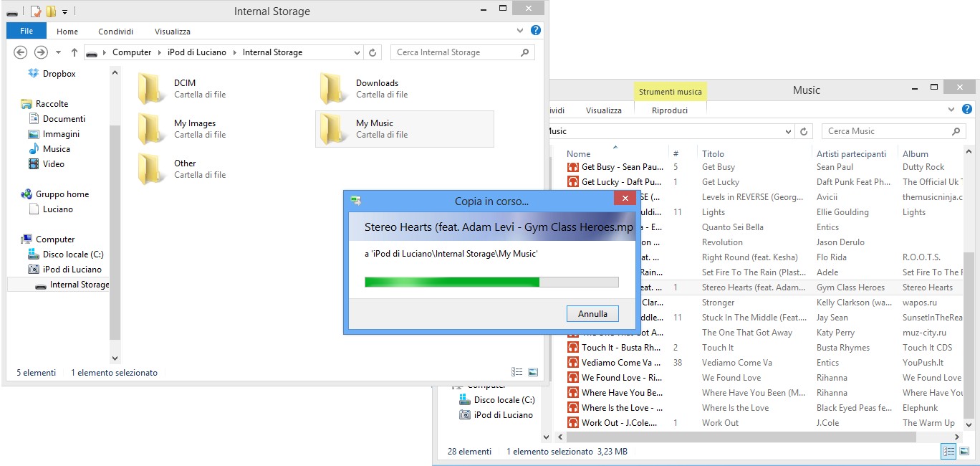Select the My Music folder icon
This screenshot has height=466, width=980.
click(x=333, y=128)
